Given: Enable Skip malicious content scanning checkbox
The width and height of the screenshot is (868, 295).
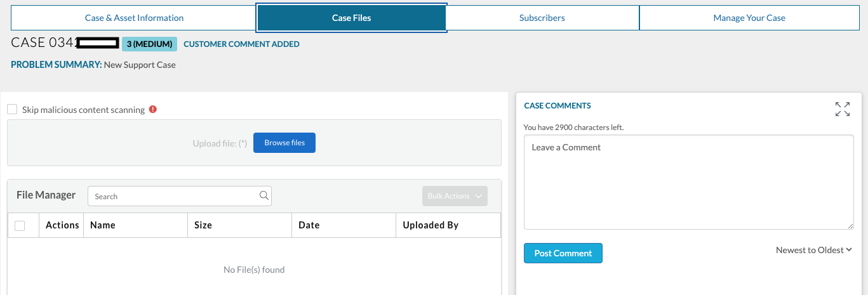Looking at the screenshot, I should pyautogui.click(x=12, y=110).
